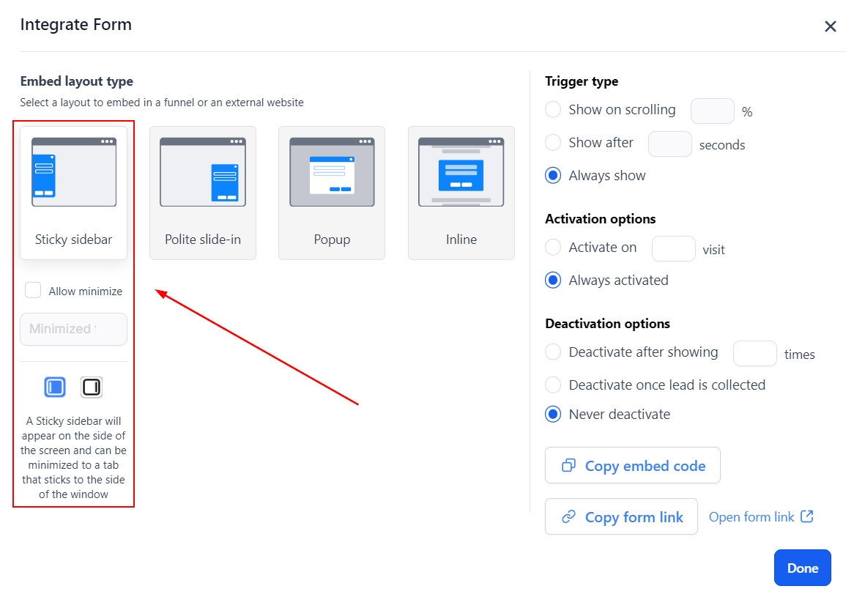Select the Sticky sidebar layout card
865x616 pixels.
tap(73, 193)
